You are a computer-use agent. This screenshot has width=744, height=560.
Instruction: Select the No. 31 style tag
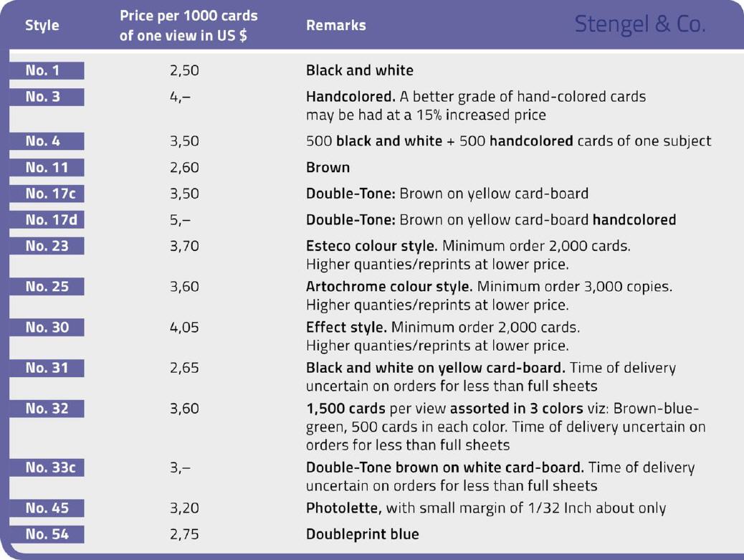pyautogui.click(x=47, y=368)
